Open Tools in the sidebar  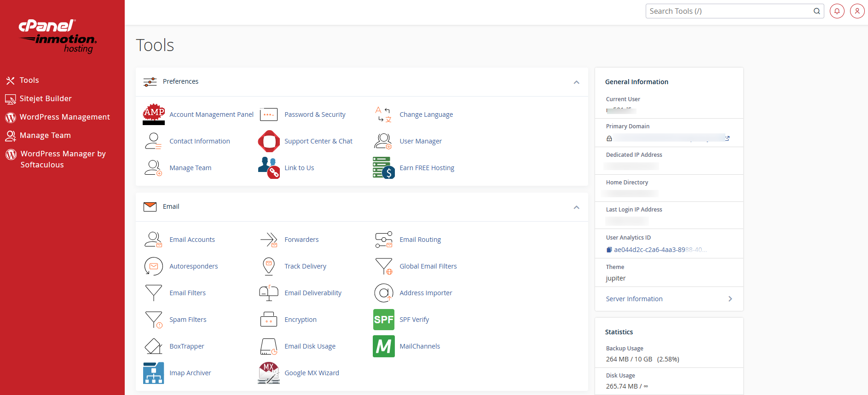point(29,80)
